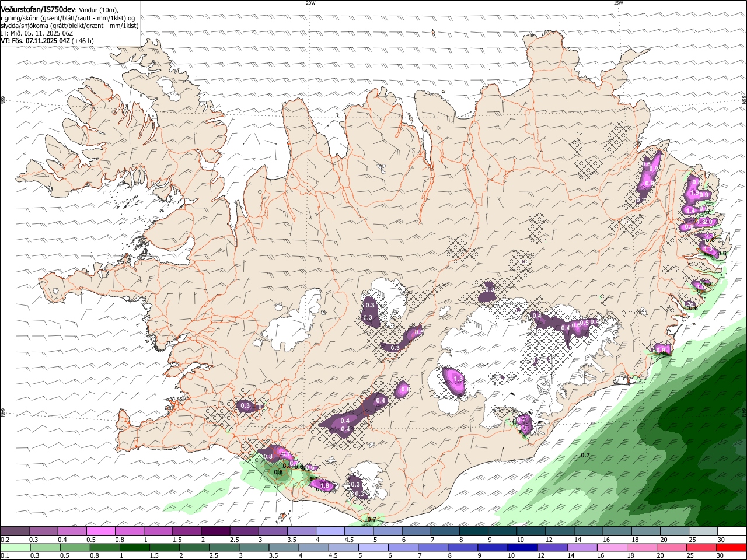The height and width of the screenshot is (560, 747).
Task: Click the '2.5' label in the upper legend row
Action: coord(234,540)
